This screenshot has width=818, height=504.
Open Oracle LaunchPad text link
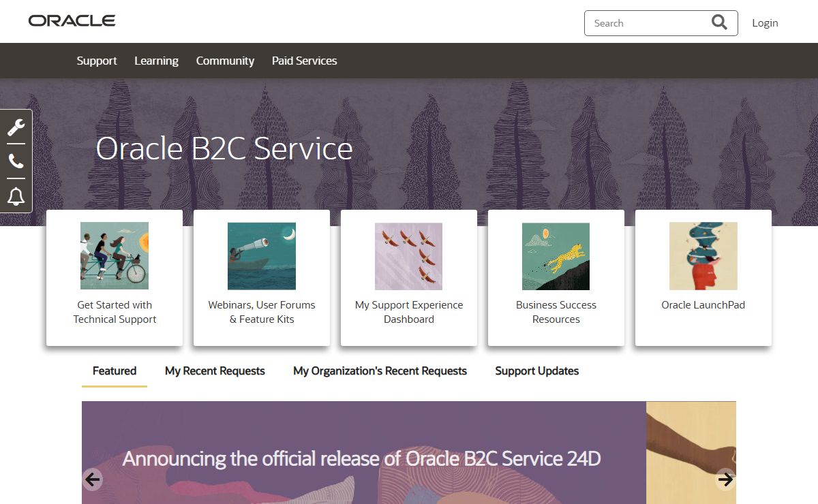[x=703, y=305]
